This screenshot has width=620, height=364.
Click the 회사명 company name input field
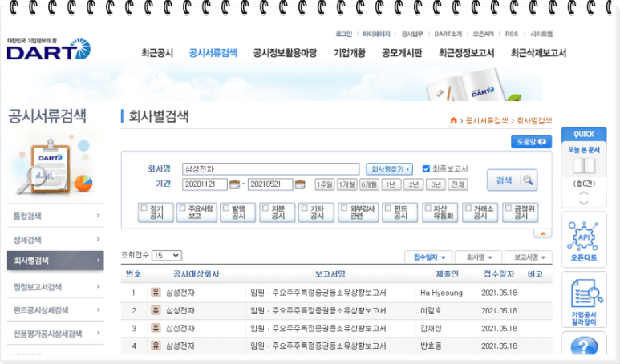(270, 169)
